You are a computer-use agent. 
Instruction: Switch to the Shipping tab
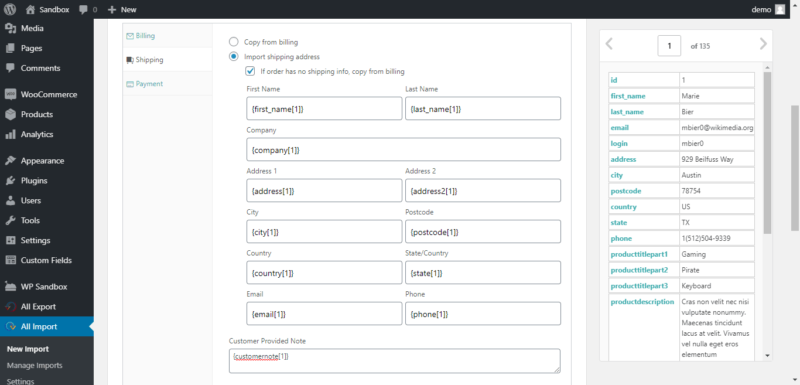(x=167, y=60)
